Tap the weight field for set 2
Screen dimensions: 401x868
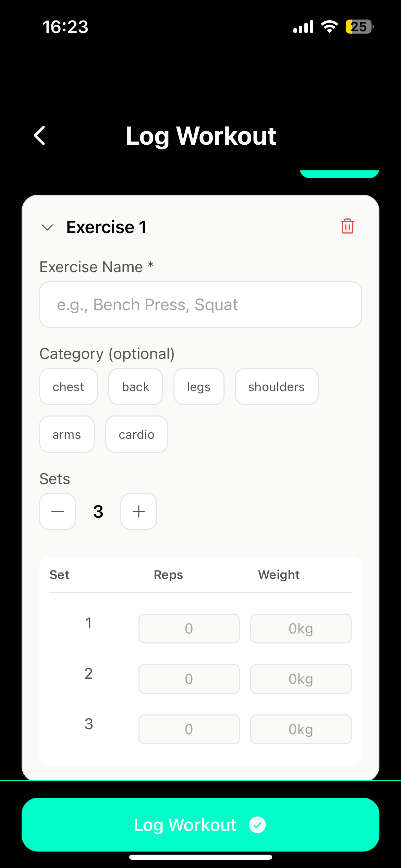(x=301, y=678)
